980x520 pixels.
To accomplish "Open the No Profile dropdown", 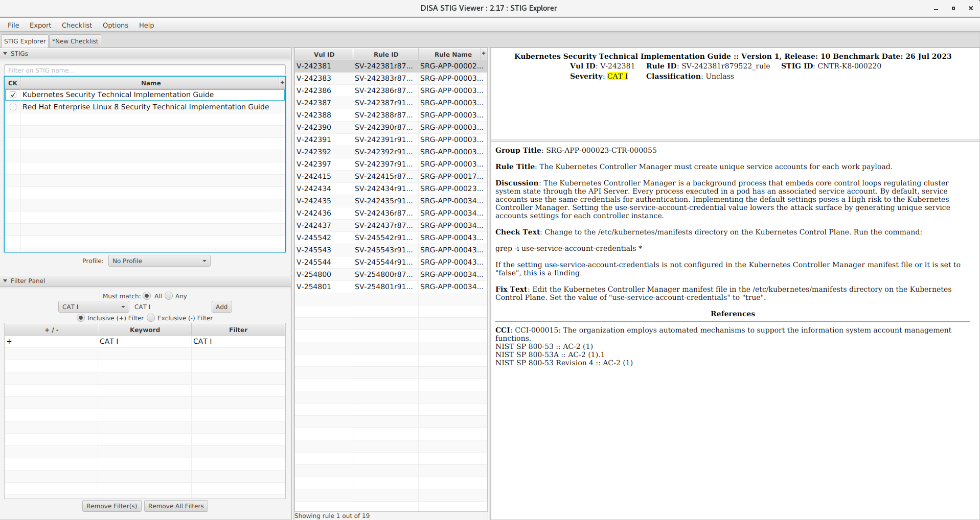I will 159,261.
